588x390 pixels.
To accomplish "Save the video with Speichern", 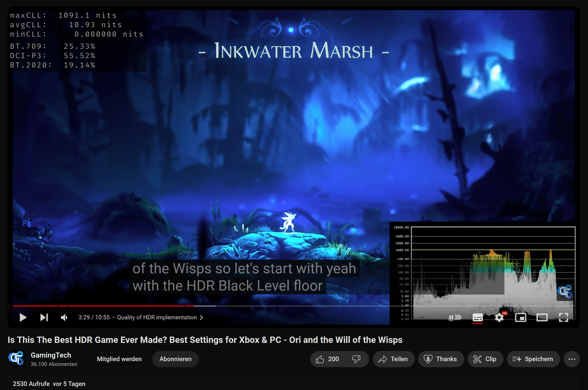I will tap(533, 359).
